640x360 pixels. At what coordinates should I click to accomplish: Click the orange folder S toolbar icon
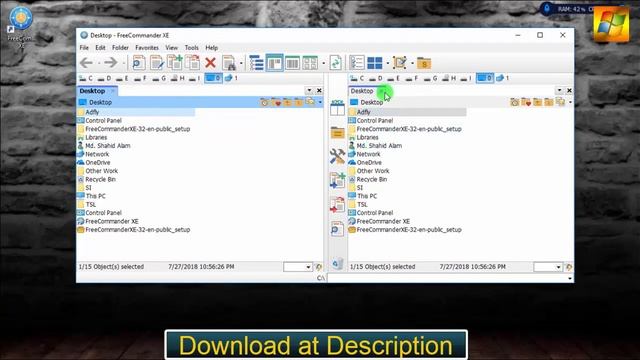(x=424, y=63)
